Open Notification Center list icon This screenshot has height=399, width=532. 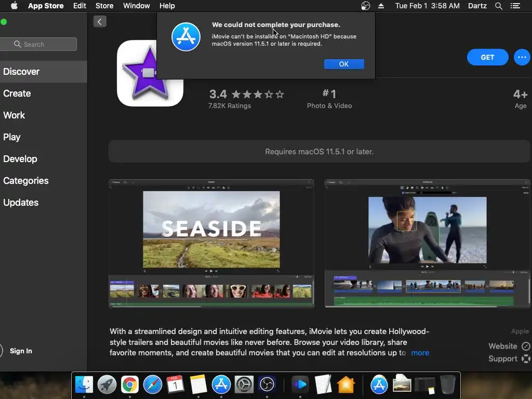(x=515, y=6)
